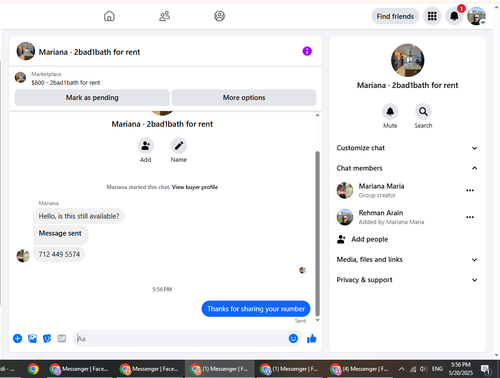Click the 'Message sent' bubble
This screenshot has width=500, height=378.
pos(60,234)
